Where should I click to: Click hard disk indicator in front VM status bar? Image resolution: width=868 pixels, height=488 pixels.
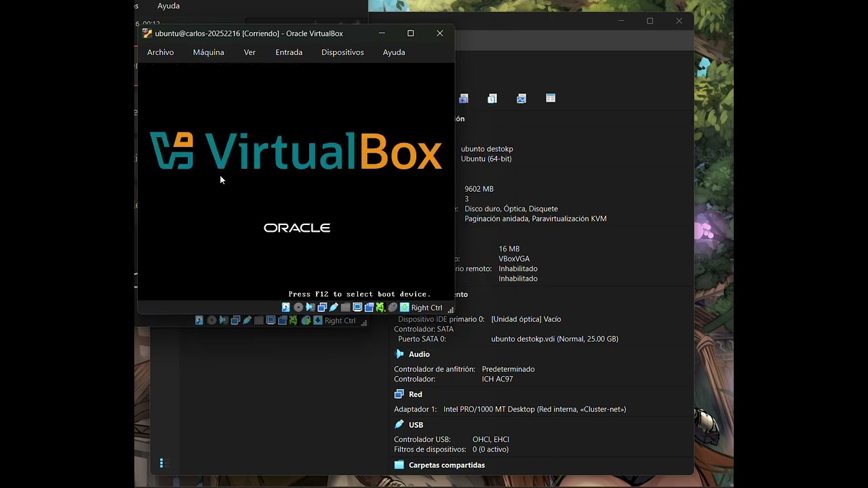pyautogui.click(x=286, y=308)
